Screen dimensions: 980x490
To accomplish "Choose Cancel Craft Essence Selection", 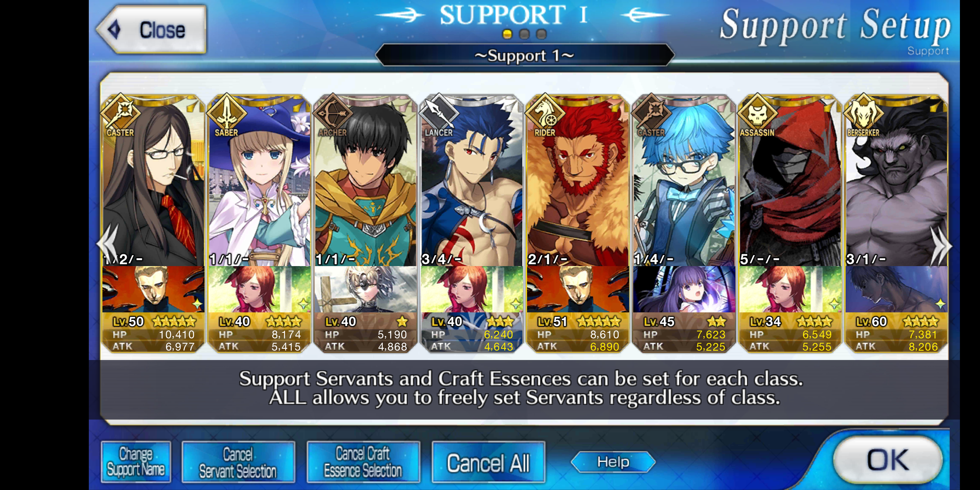I will point(363,461).
